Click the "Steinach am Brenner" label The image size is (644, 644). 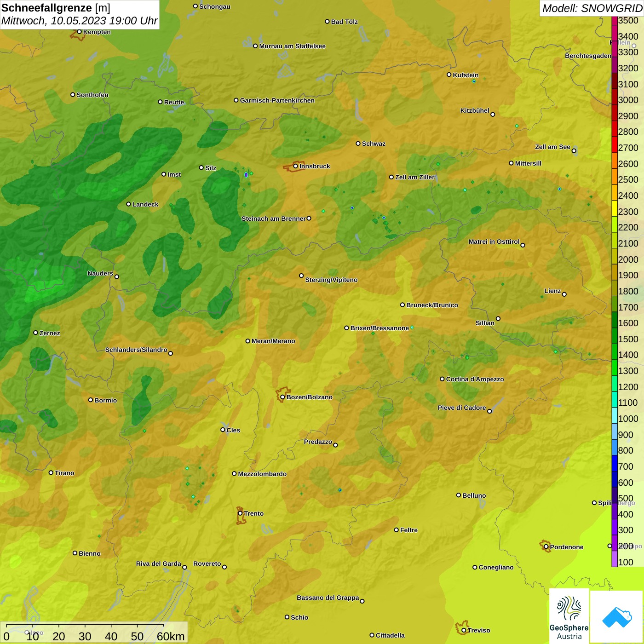(x=274, y=218)
